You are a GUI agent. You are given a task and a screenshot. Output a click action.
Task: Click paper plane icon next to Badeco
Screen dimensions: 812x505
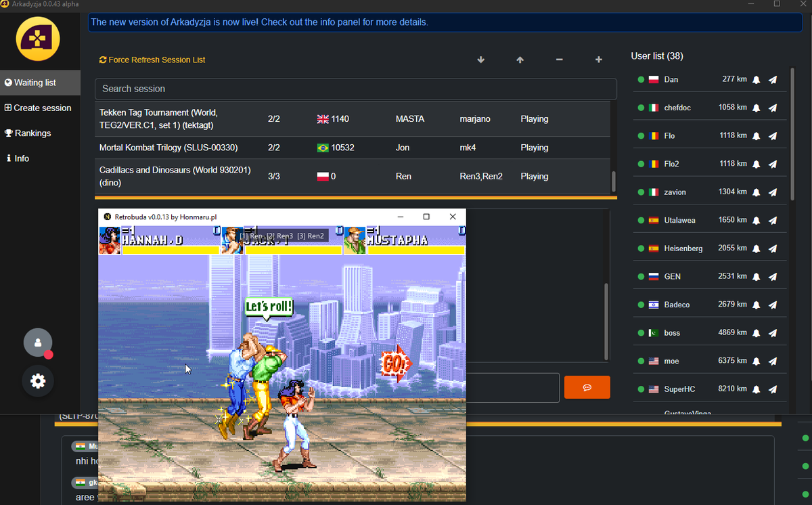pos(773,305)
